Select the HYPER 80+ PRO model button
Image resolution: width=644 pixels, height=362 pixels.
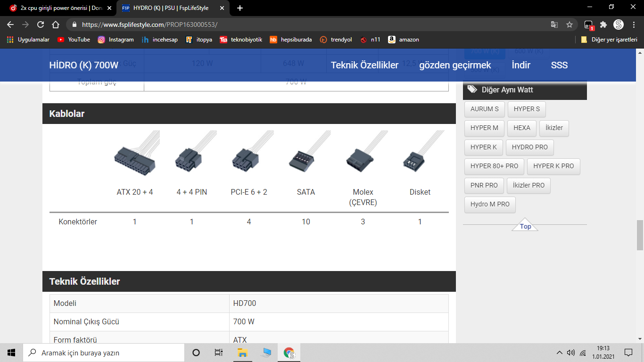[x=494, y=166]
